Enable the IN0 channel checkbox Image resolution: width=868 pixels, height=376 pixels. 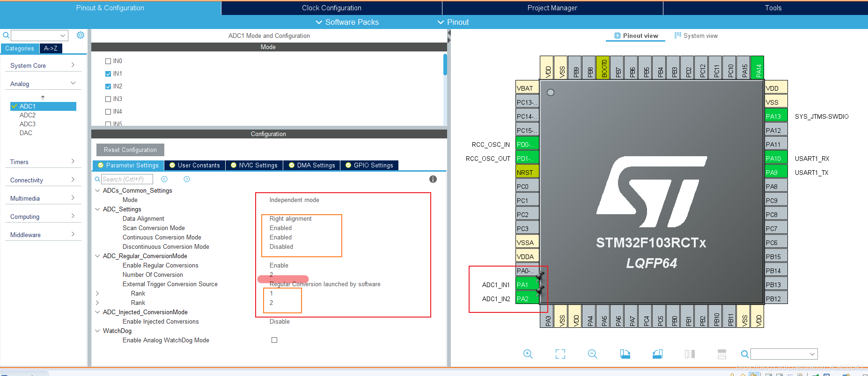click(x=108, y=61)
